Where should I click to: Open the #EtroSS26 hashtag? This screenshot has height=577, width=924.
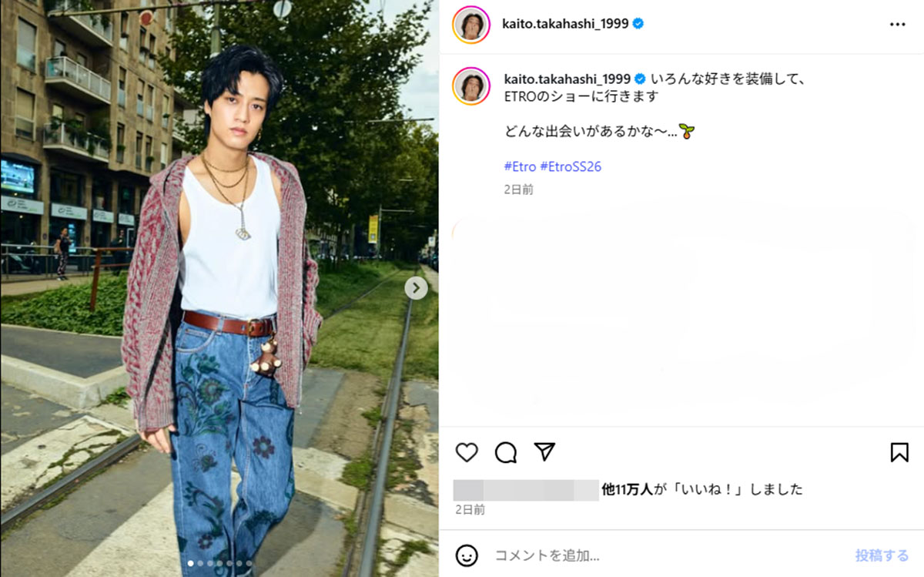571,166
